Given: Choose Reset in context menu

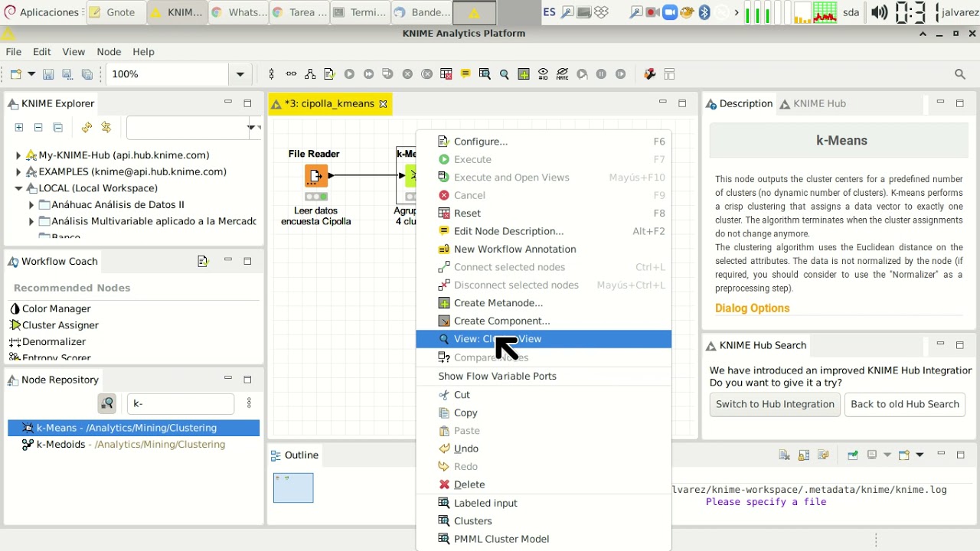Looking at the screenshot, I should click(x=544, y=214).
